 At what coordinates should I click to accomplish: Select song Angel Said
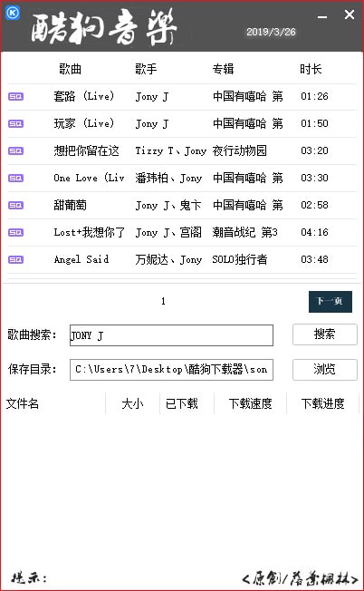click(81, 259)
